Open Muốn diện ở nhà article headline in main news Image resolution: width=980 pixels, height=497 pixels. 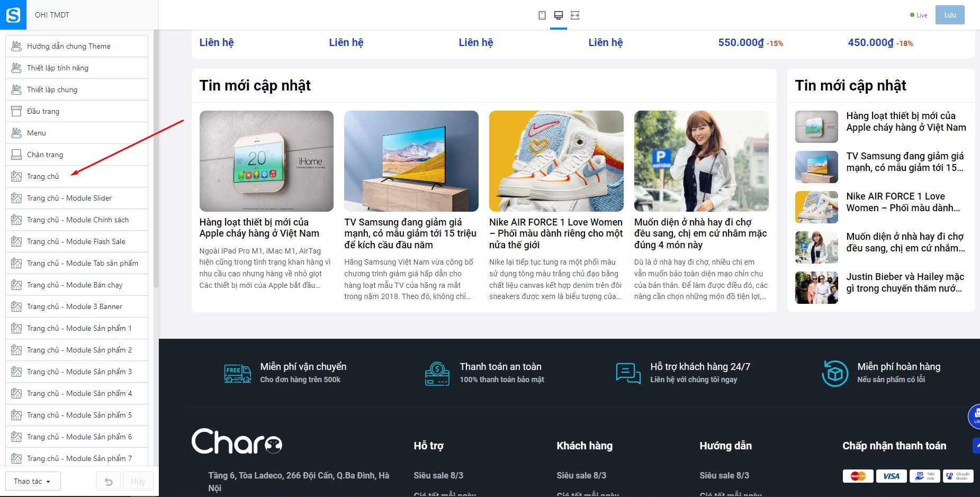pos(700,233)
